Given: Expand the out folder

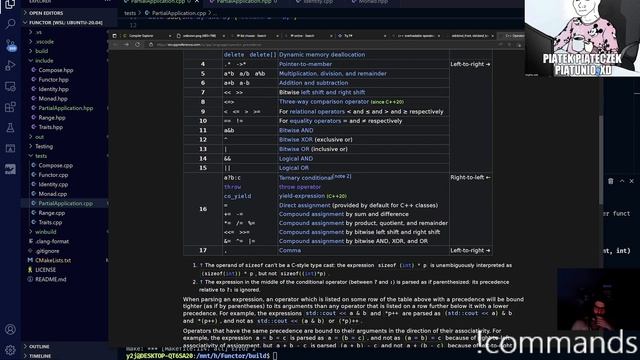Looking at the screenshot, I should [x=65, y=137].
